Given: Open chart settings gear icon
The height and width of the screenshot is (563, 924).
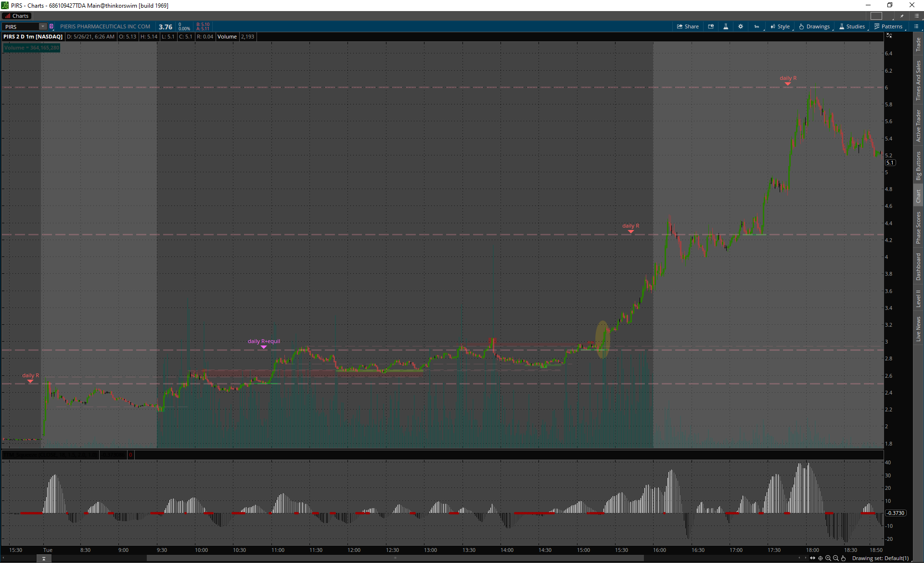Looking at the screenshot, I should point(741,26).
